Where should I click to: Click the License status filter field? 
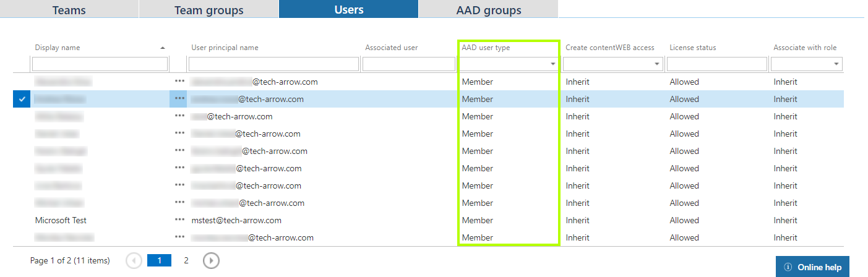[716, 64]
